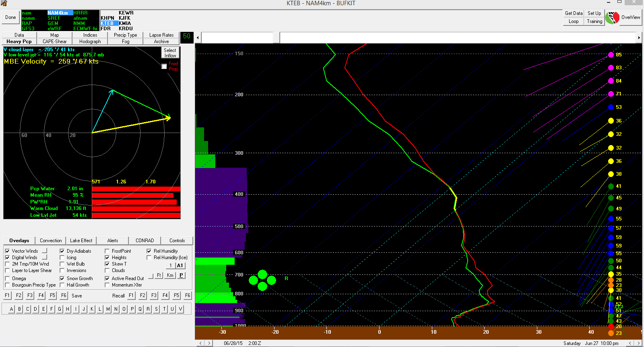644x347 pixels.
Task: Choose station KEWR
Action: tap(126, 13)
